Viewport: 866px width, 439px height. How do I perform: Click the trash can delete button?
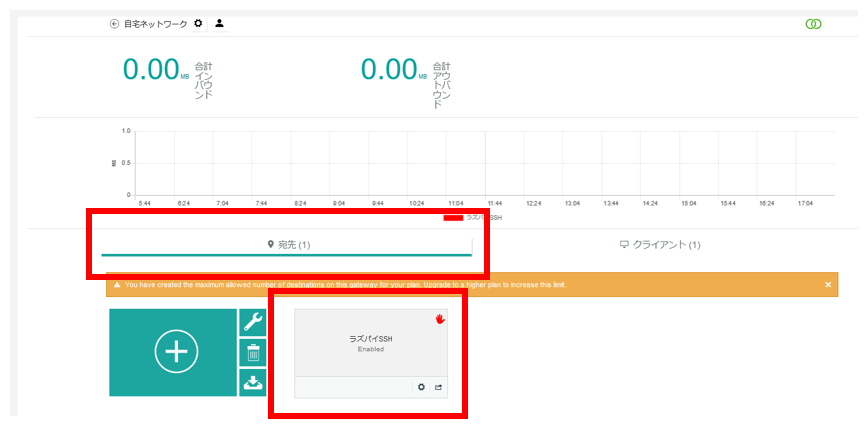(252, 352)
